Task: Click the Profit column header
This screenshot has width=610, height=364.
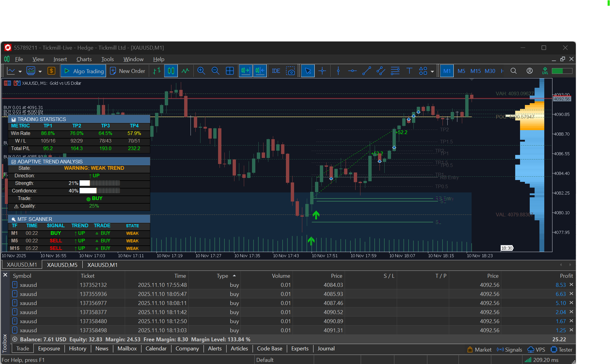Action: [566, 276]
